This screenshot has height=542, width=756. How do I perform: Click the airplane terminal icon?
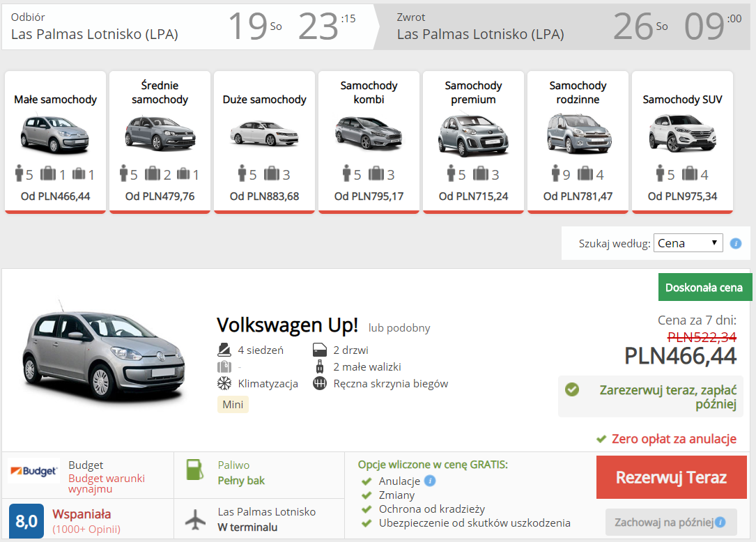pyautogui.click(x=195, y=520)
